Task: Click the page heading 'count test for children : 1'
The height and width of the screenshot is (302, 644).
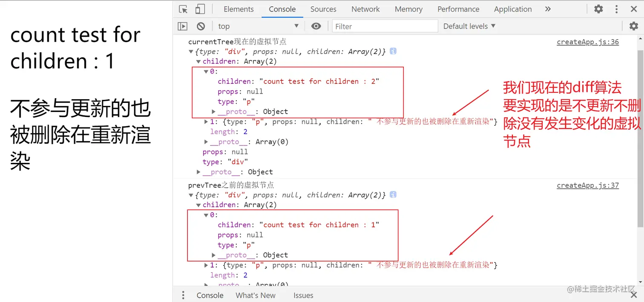Action: point(75,48)
